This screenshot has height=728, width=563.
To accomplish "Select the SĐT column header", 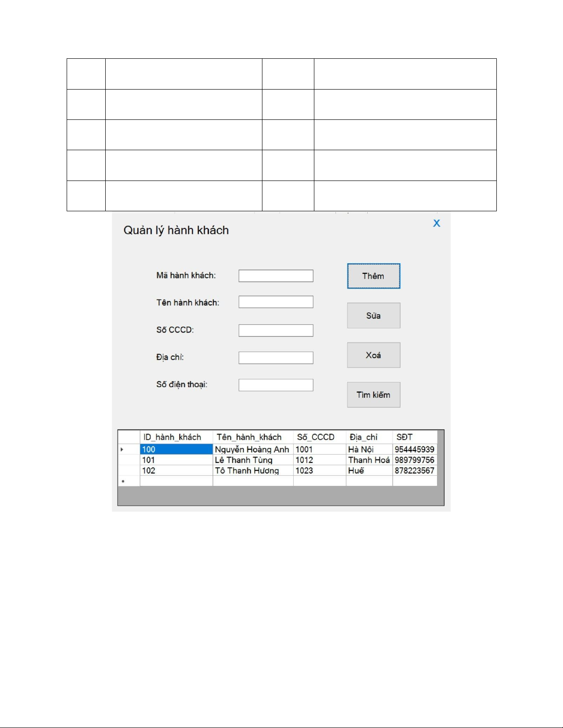I will pyautogui.click(x=414, y=437).
